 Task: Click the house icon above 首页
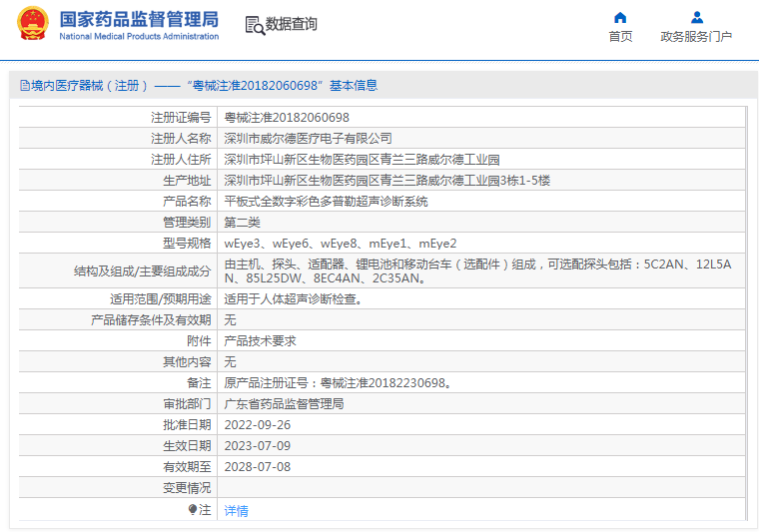620,17
